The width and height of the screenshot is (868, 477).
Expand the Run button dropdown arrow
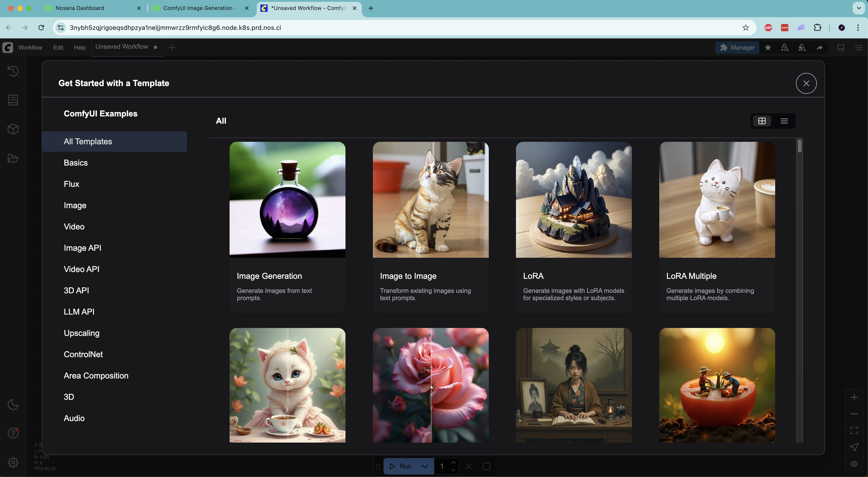click(x=425, y=466)
